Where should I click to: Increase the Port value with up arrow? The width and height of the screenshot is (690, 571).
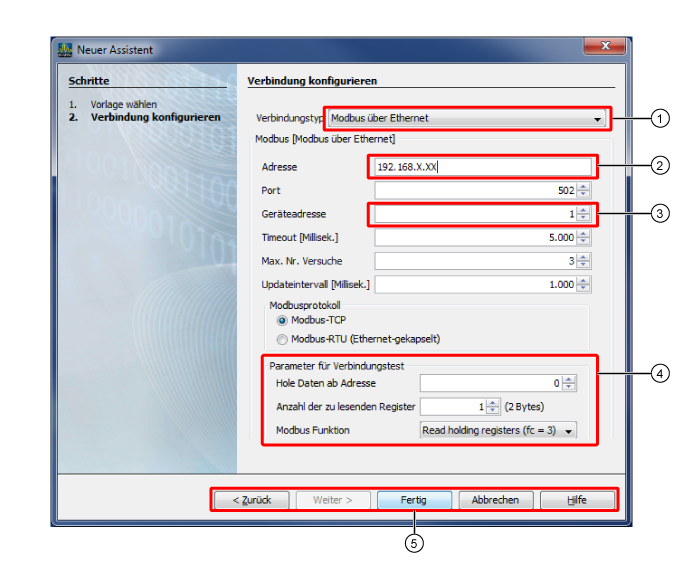pos(584,186)
